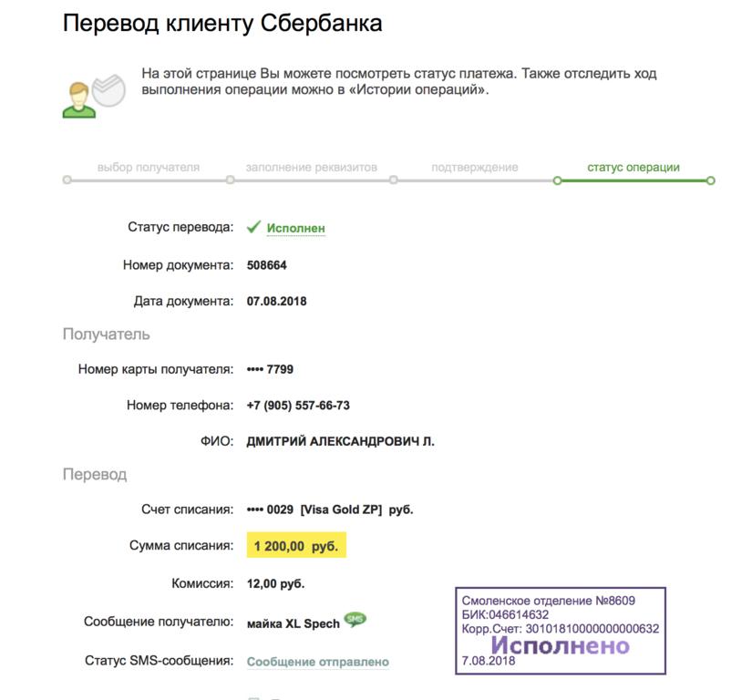
Task: Click the recipient phone number +7 (905) 557-66-73
Action: pyautogui.click(x=298, y=406)
